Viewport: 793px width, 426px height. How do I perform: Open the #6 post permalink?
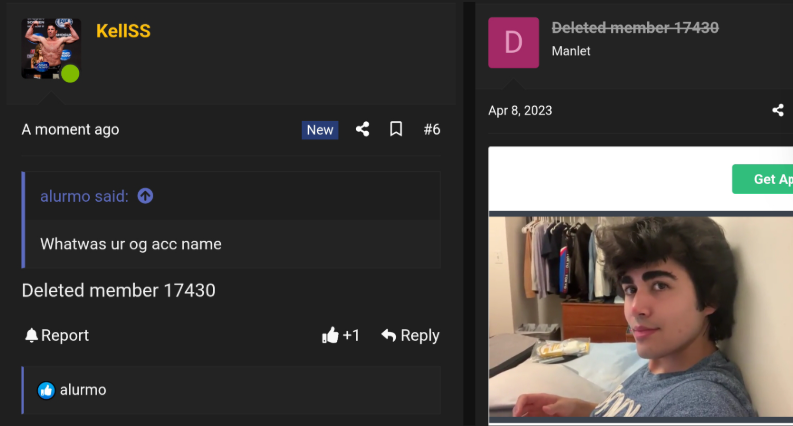432,130
